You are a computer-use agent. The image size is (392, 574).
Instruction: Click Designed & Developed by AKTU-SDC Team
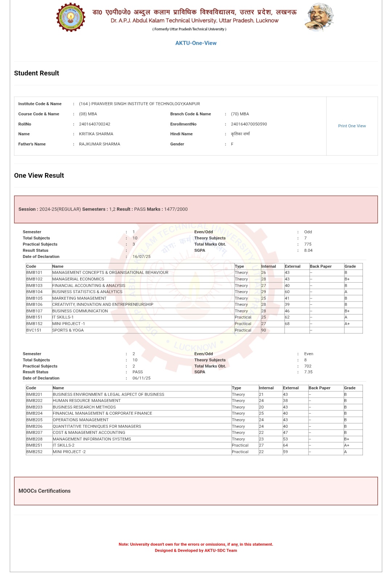[196, 550]
